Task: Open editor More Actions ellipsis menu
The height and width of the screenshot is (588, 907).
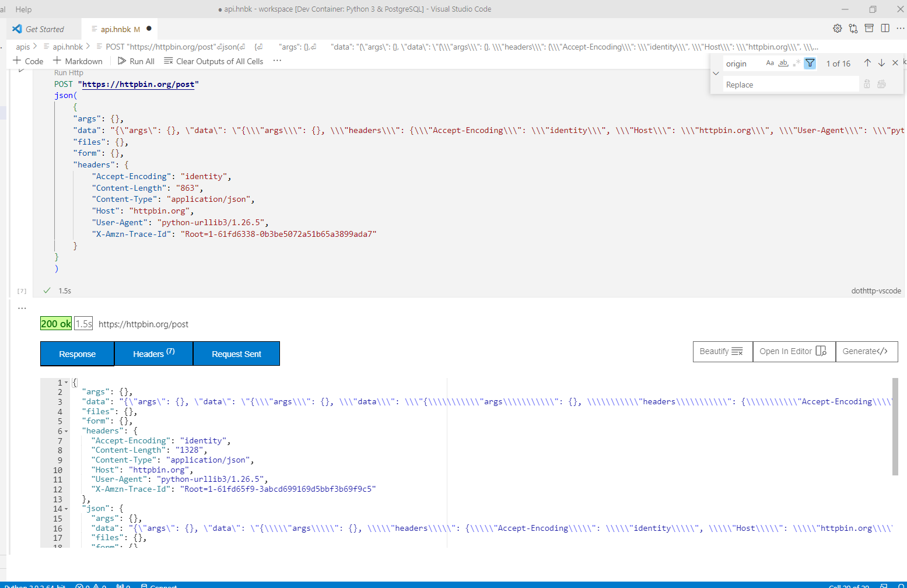Action: (x=900, y=28)
